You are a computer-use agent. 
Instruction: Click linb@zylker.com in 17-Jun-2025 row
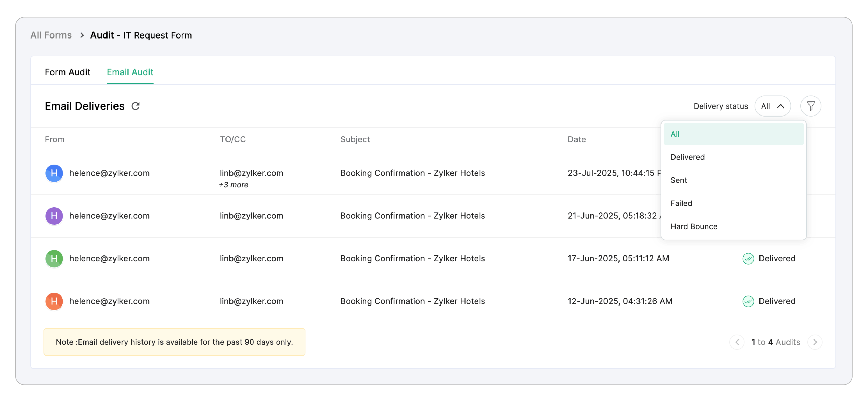(252, 259)
